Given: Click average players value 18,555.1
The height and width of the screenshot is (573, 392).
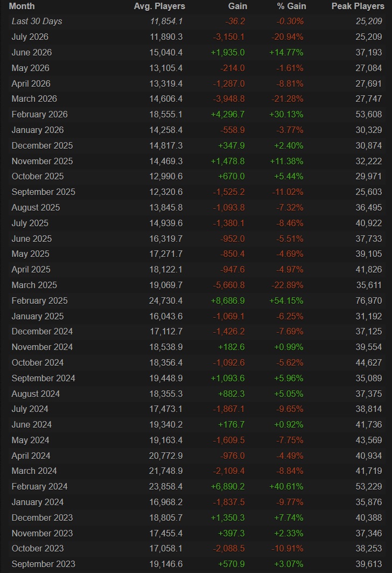Looking at the screenshot, I should point(165,114).
